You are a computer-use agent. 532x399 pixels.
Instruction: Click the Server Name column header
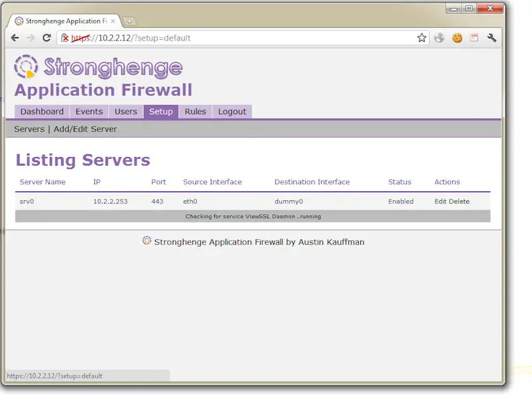pyautogui.click(x=43, y=182)
